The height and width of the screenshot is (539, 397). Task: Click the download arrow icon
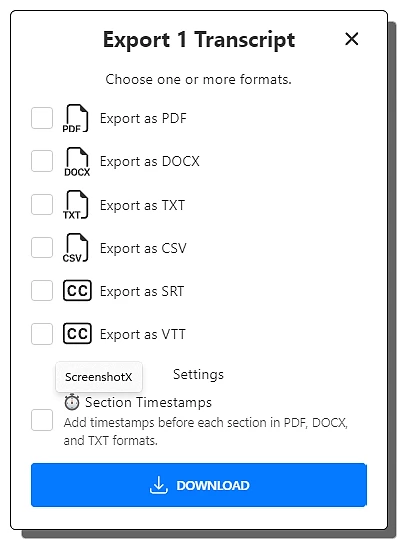[158, 485]
